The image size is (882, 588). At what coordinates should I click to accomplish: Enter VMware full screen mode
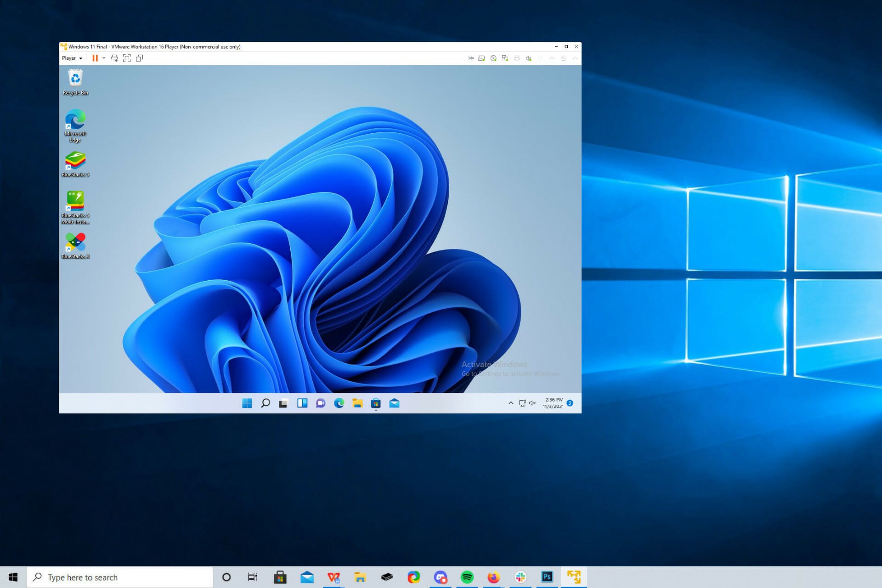(127, 58)
